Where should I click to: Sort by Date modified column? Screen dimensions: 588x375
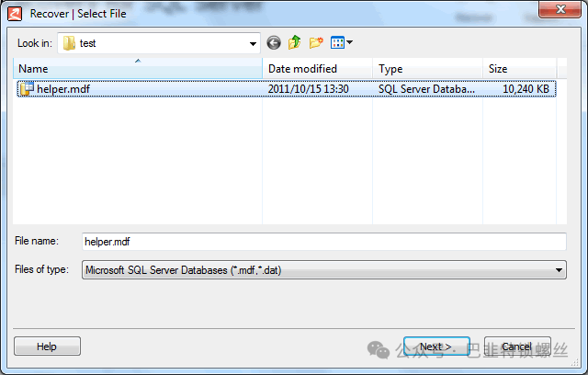318,69
